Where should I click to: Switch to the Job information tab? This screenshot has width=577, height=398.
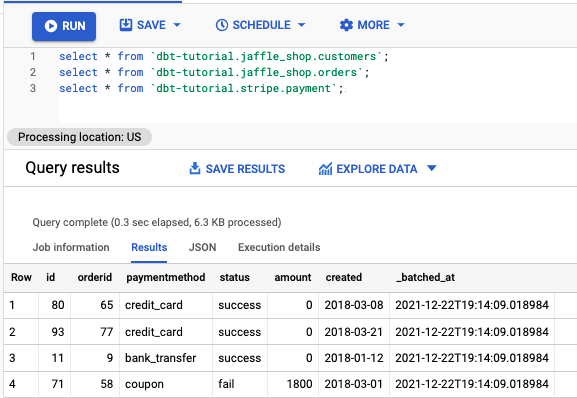(71, 247)
